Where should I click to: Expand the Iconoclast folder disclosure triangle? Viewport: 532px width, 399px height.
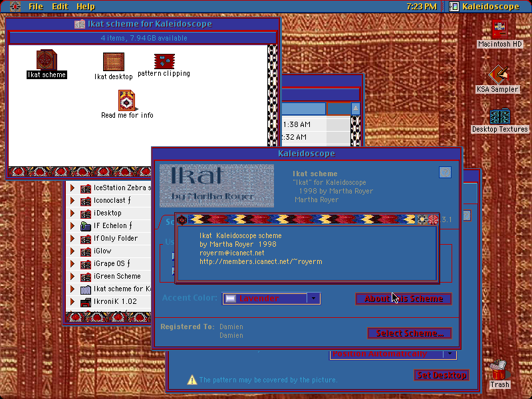[x=72, y=201]
